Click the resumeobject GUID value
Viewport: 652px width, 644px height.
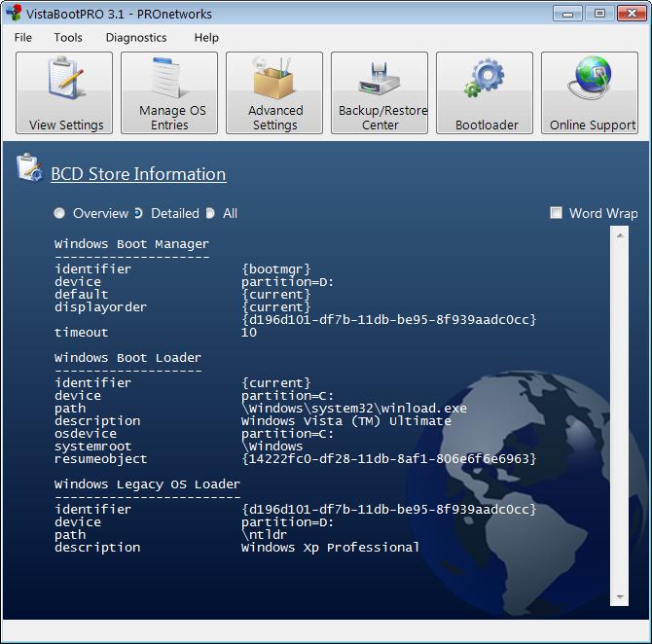pos(389,459)
